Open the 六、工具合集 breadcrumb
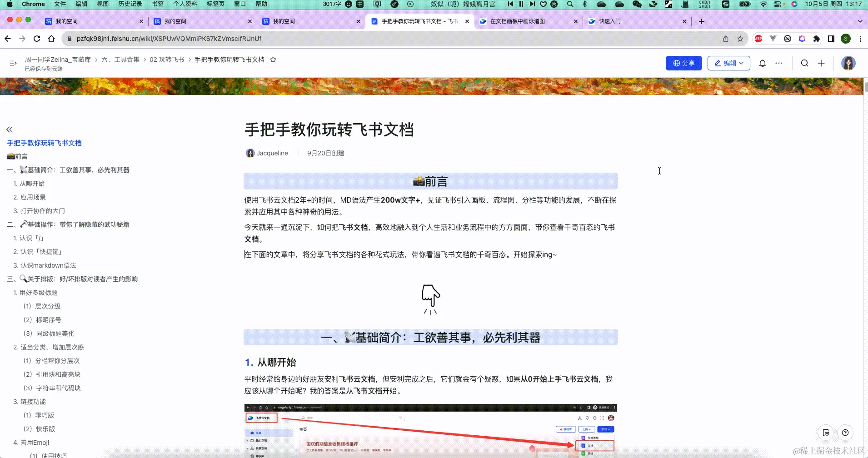Viewport: 868px width, 458px height. [120, 60]
